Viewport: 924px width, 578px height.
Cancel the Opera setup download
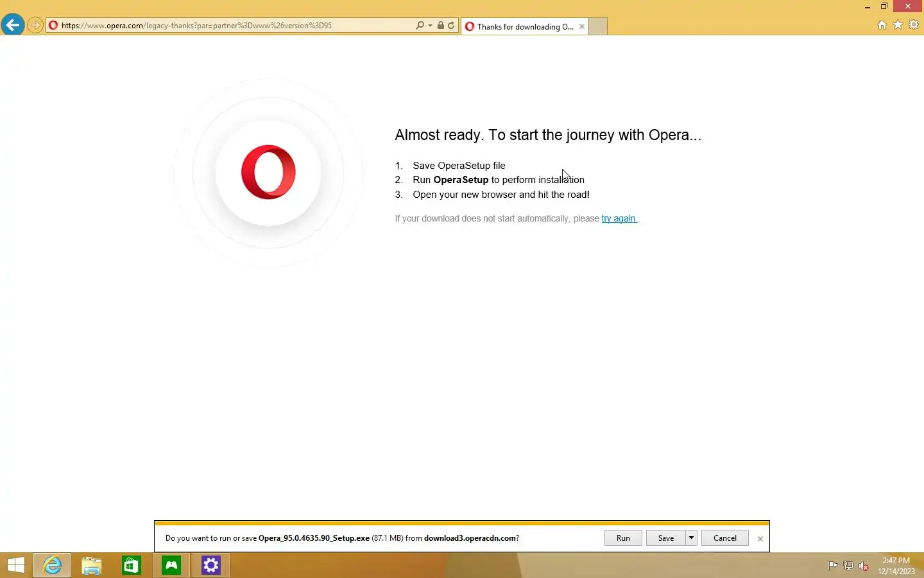point(725,538)
